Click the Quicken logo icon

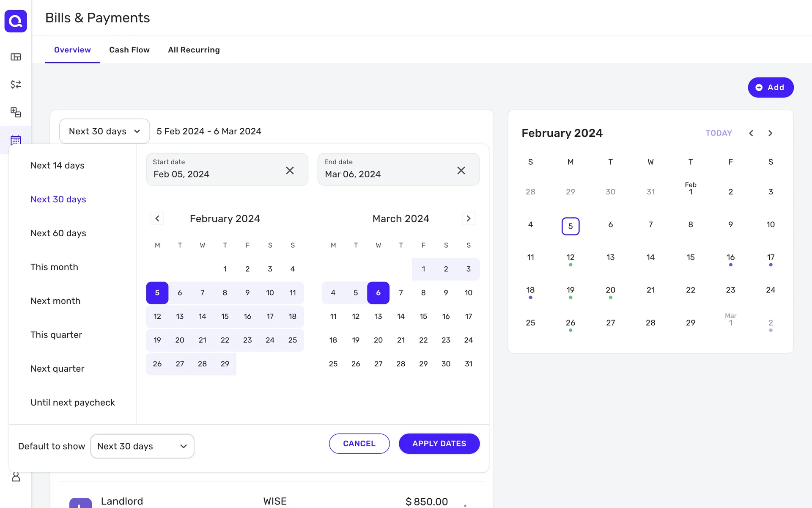(x=16, y=21)
